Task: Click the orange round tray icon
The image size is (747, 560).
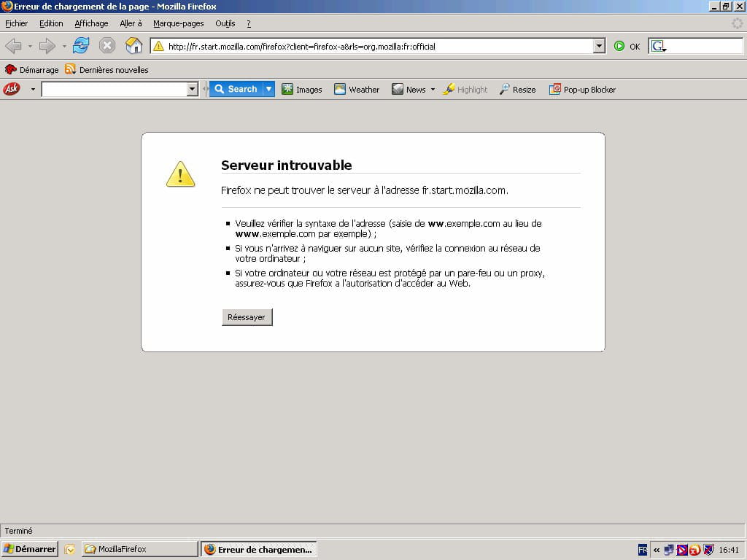Action: (695, 550)
